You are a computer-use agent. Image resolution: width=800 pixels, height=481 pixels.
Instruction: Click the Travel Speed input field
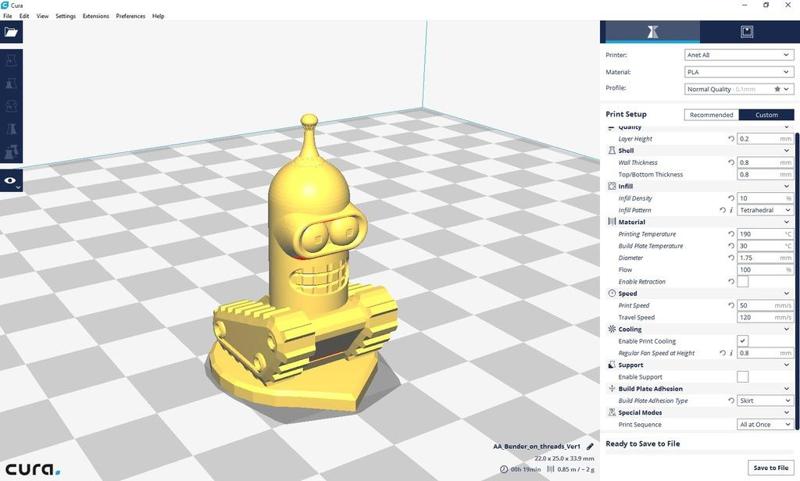click(x=765, y=317)
